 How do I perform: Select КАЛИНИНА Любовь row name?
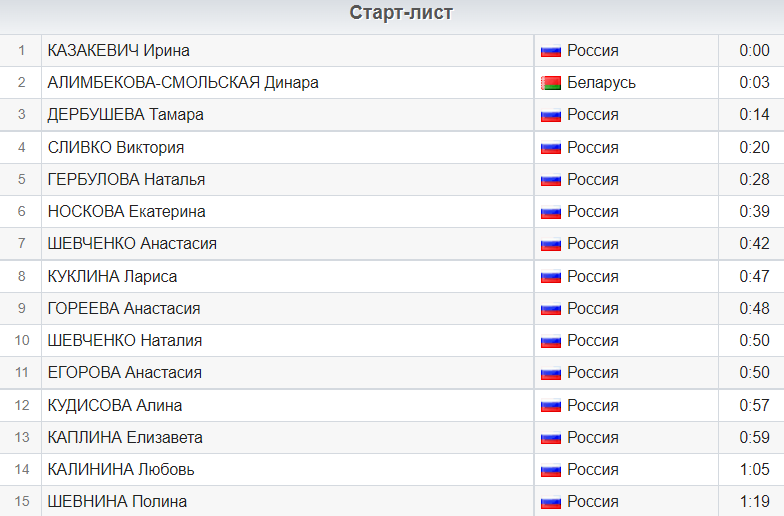coord(121,470)
